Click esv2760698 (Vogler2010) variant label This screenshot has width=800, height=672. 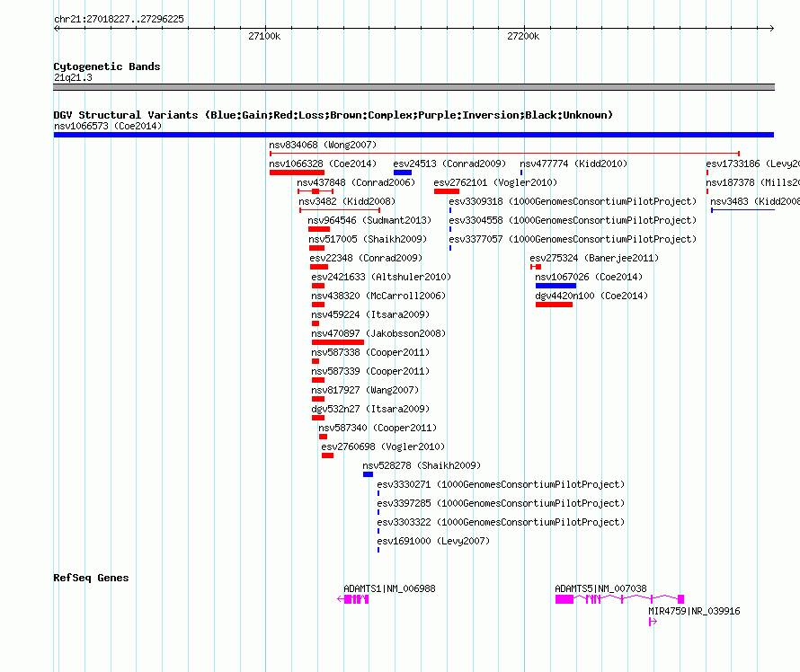(x=383, y=447)
